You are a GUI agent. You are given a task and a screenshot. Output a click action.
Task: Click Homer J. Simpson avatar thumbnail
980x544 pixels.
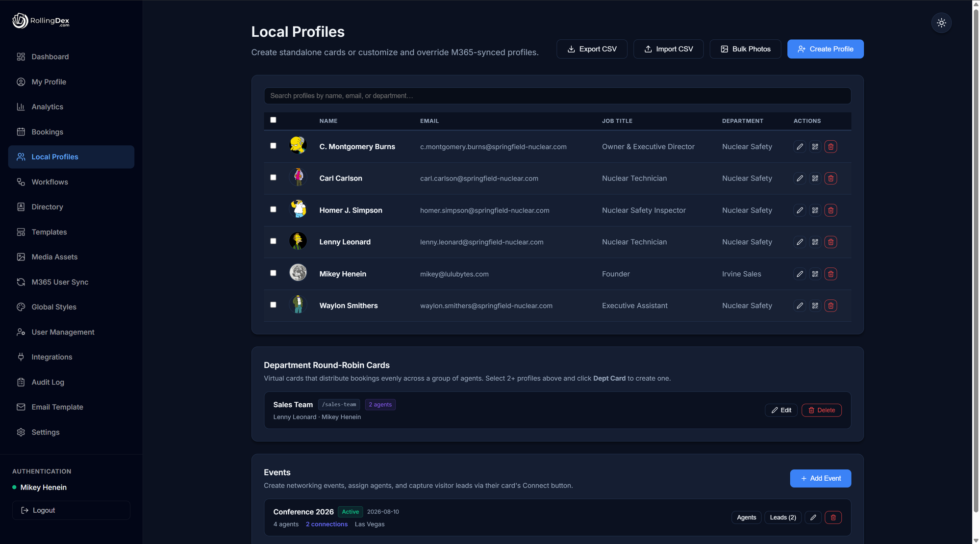298,209
